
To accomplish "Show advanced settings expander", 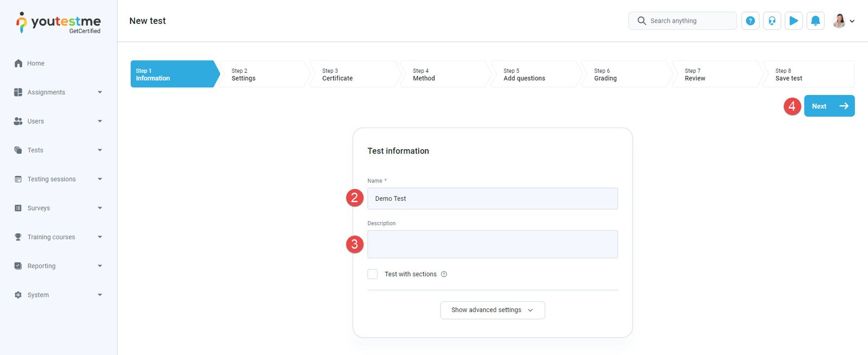I will pyautogui.click(x=492, y=310).
